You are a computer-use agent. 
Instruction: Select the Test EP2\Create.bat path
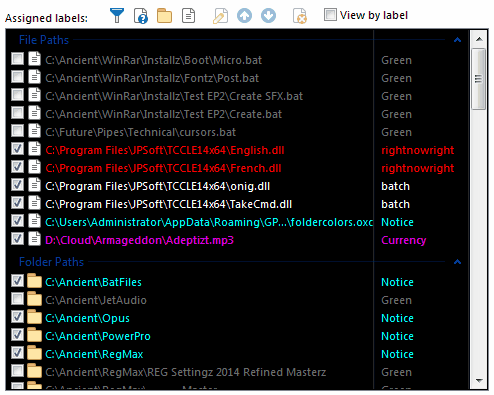tap(164, 114)
